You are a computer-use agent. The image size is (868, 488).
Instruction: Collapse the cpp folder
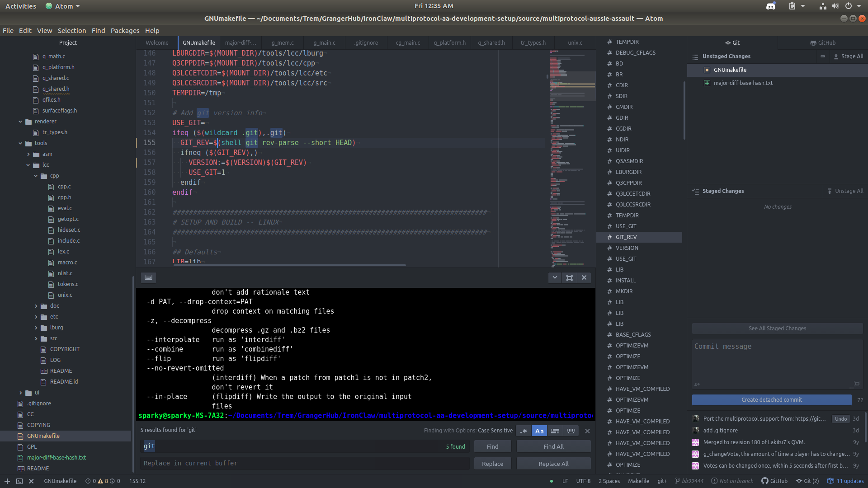[x=36, y=176]
